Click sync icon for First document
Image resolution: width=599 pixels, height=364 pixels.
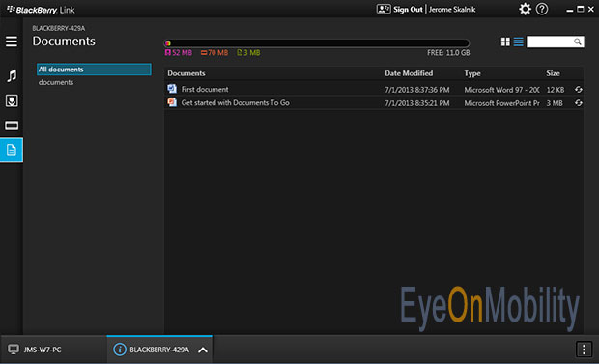tap(579, 90)
